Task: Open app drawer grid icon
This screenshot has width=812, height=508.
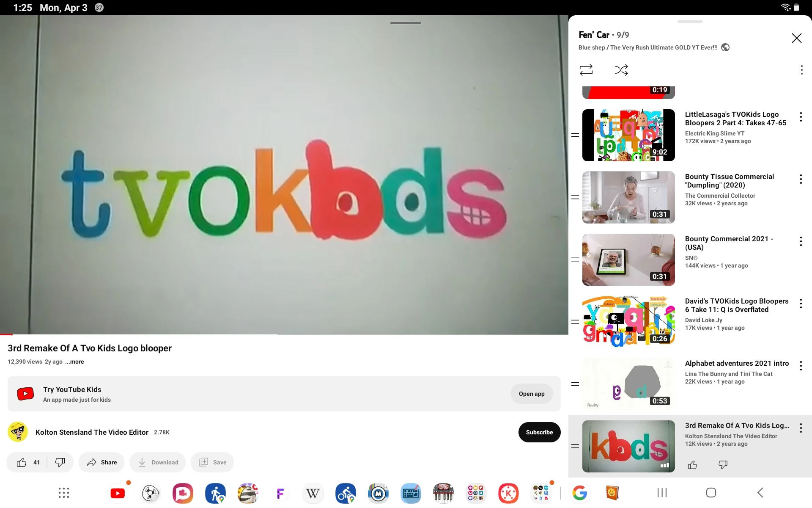Action: pos(64,493)
